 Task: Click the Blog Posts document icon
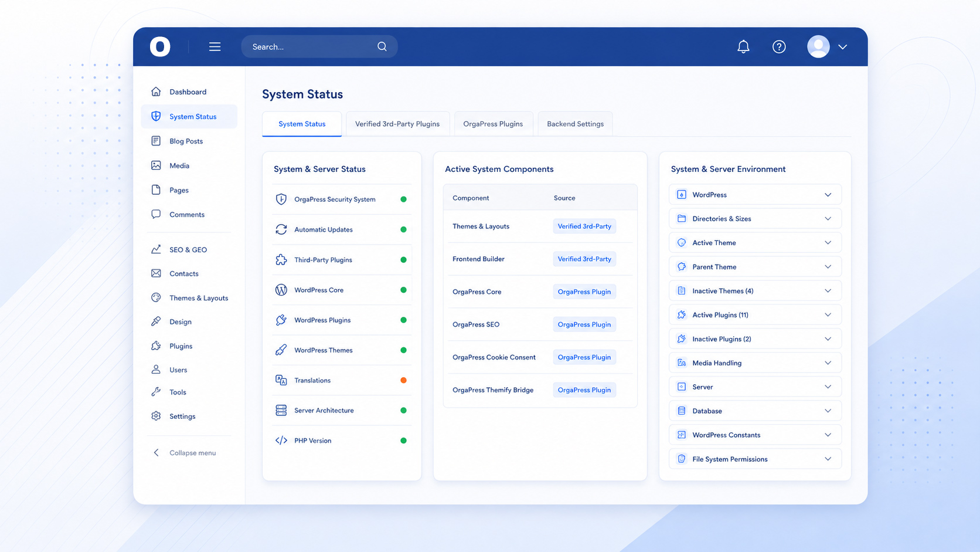click(156, 141)
